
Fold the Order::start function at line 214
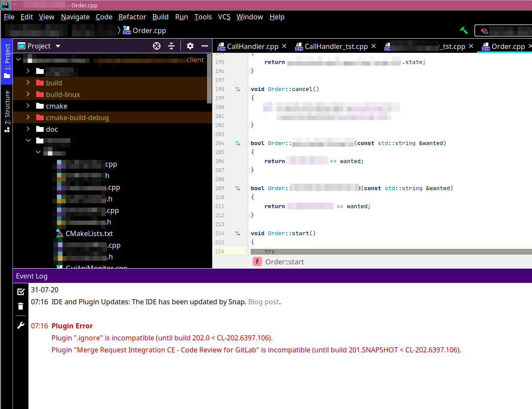point(248,233)
